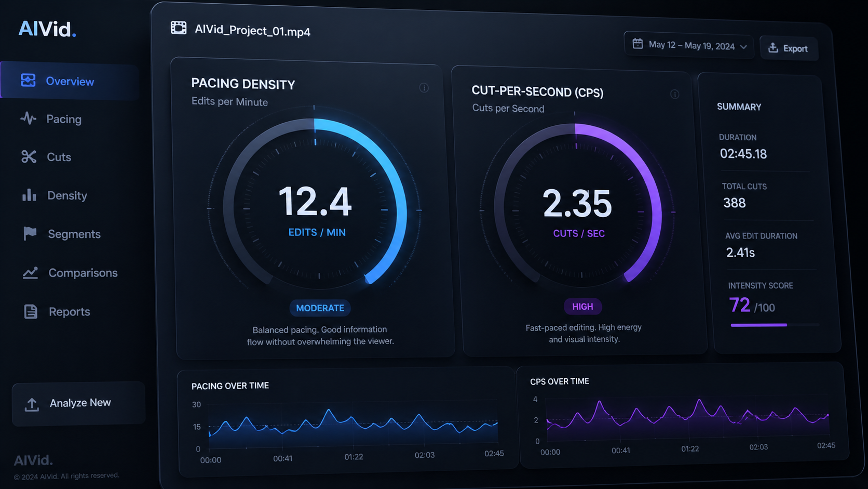Click the Intensity Score progress bar
Viewport: 868px width, 489px height.
[x=775, y=325]
